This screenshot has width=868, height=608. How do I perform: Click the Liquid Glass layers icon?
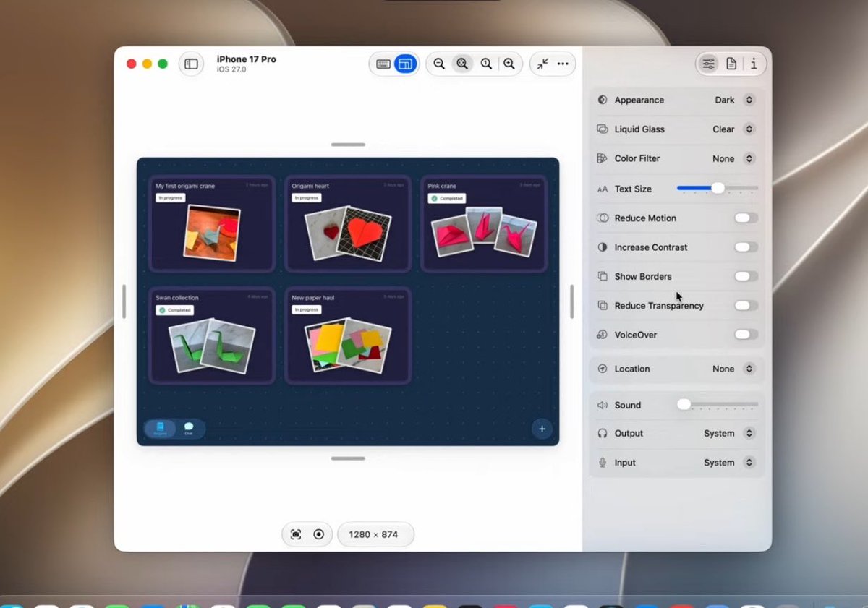pyautogui.click(x=603, y=129)
